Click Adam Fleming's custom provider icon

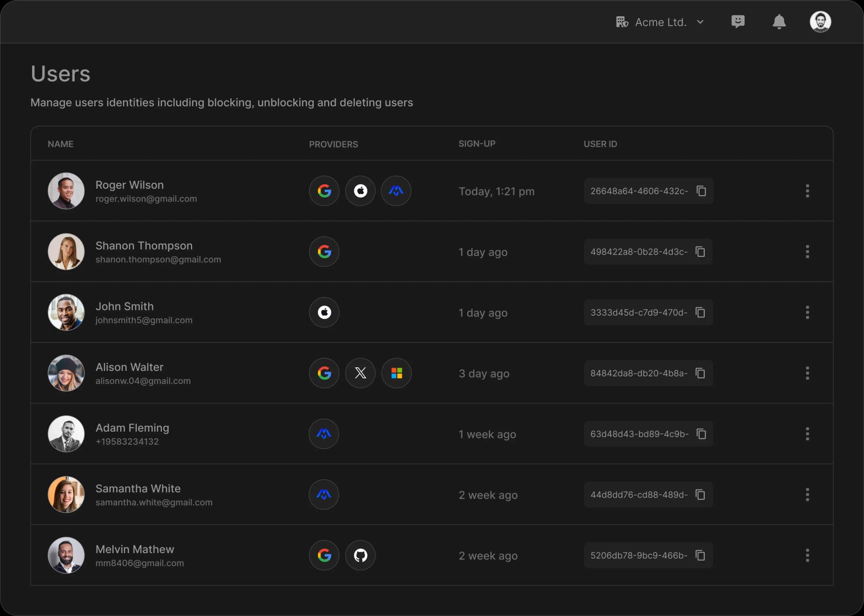tap(324, 433)
